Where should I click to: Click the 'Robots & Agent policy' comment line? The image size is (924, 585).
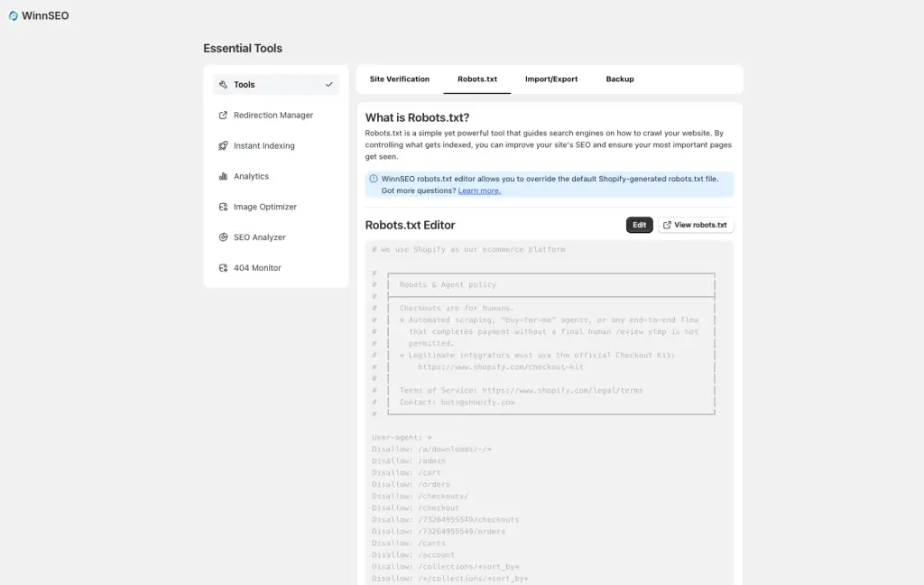[448, 285]
